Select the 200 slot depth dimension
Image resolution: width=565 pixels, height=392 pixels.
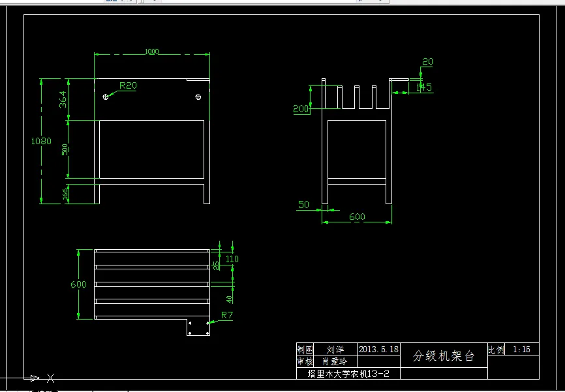(301, 108)
